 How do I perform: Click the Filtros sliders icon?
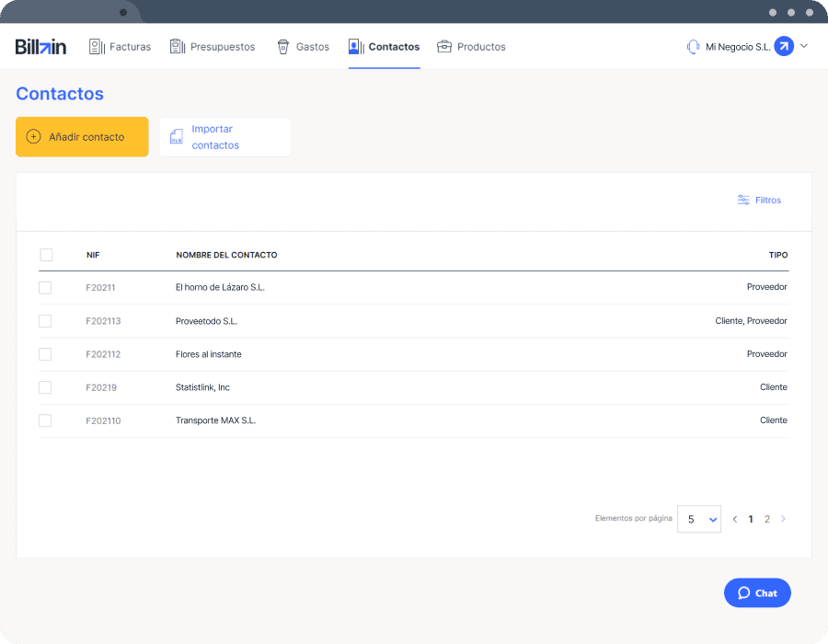click(x=743, y=200)
